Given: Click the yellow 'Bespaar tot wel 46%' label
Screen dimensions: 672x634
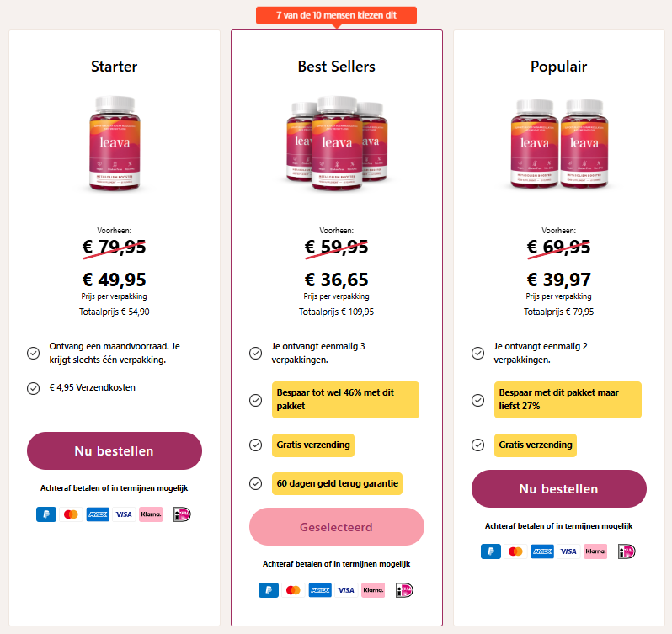Looking at the screenshot, I should coord(345,400).
